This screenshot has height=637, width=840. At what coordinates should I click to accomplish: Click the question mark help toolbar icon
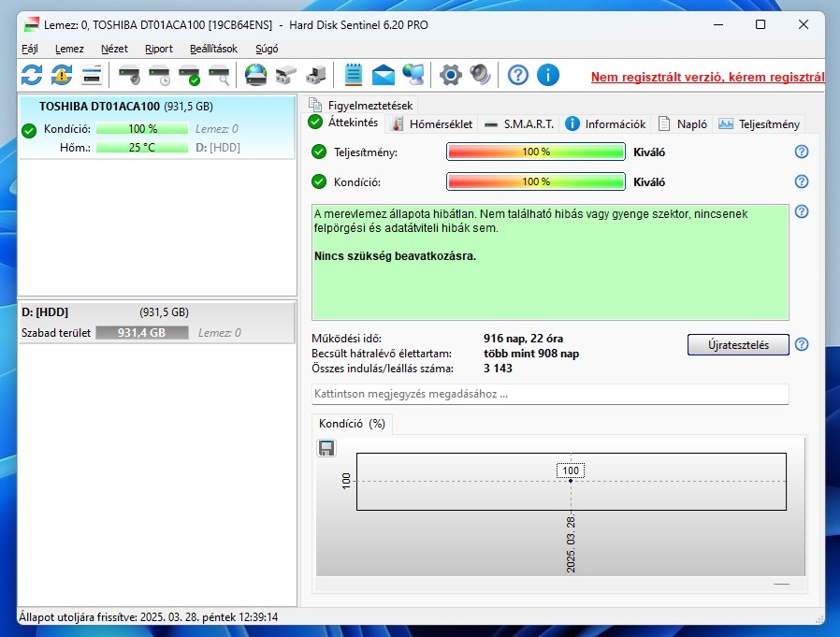tap(518, 75)
